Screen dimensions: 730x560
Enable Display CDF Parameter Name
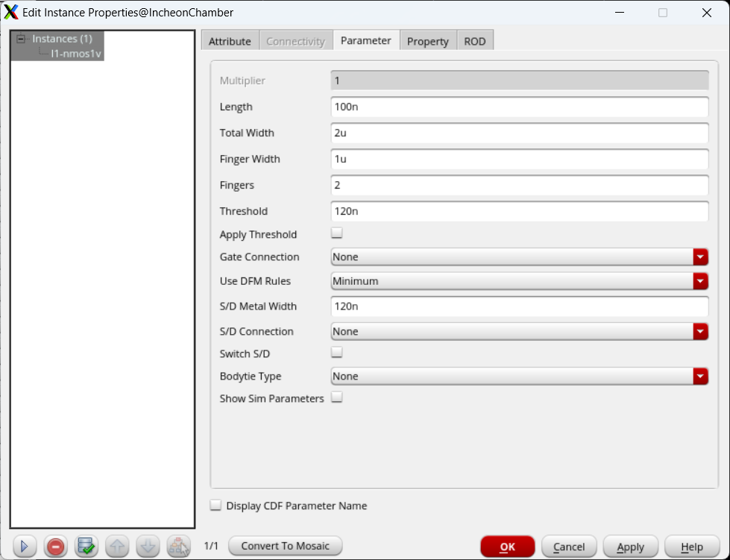[215, 505]
